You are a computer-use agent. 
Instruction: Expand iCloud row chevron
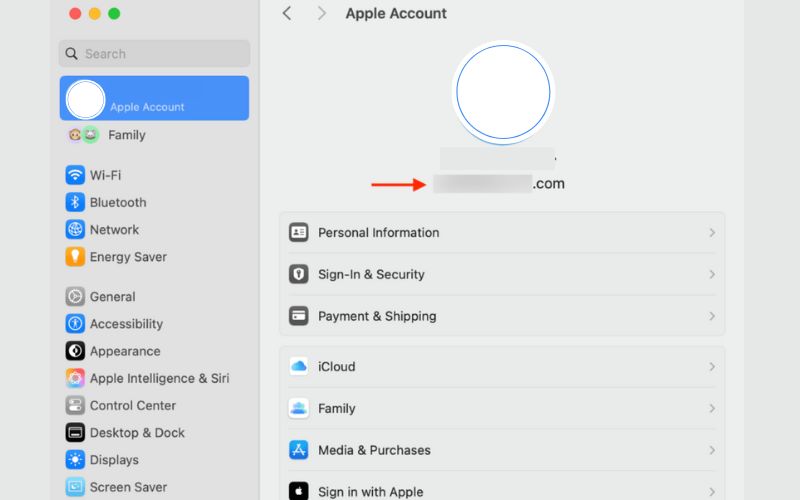click(x=712, y=367)
